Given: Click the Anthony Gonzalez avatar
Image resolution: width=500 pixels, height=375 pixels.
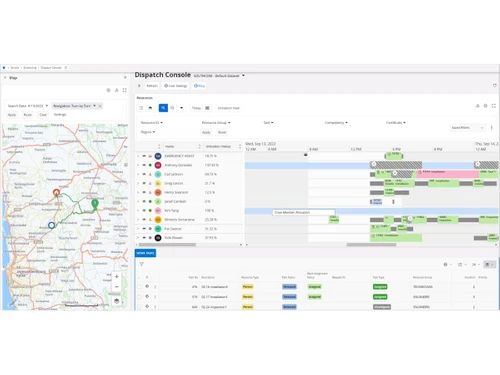Looking at the screenshot, I should click(x=158, y=165).
